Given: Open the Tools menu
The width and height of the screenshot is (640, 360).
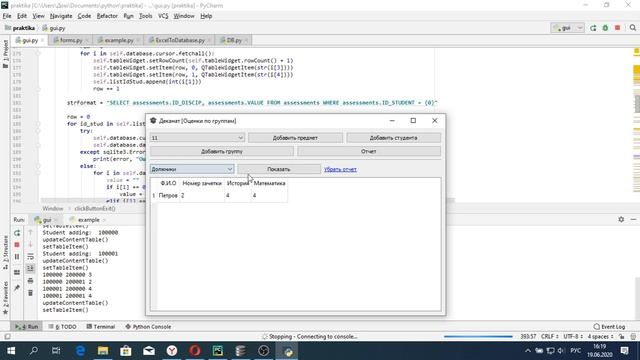Looking at the screenshot, I should pyautogui.click(x=145, y=16).
